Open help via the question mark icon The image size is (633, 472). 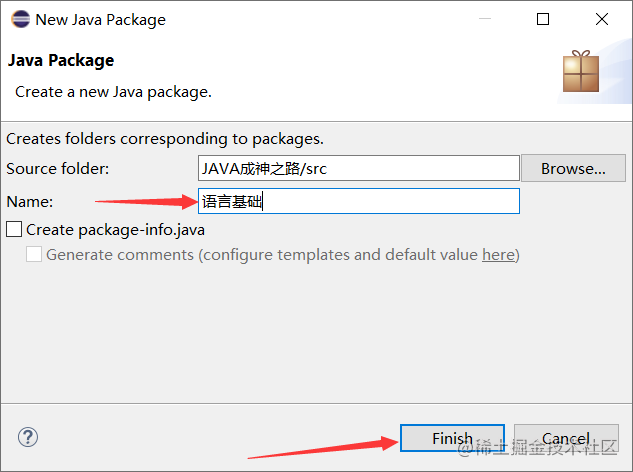pyautogui.click(x=28, y=437)
